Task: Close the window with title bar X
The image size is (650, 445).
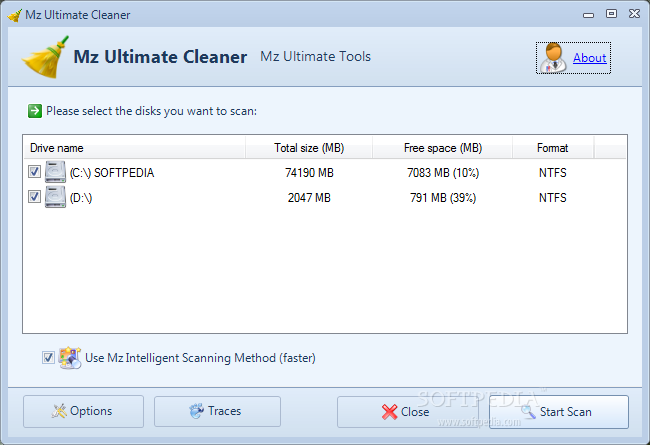Action: pyautogui.click(x=634, y=14)
